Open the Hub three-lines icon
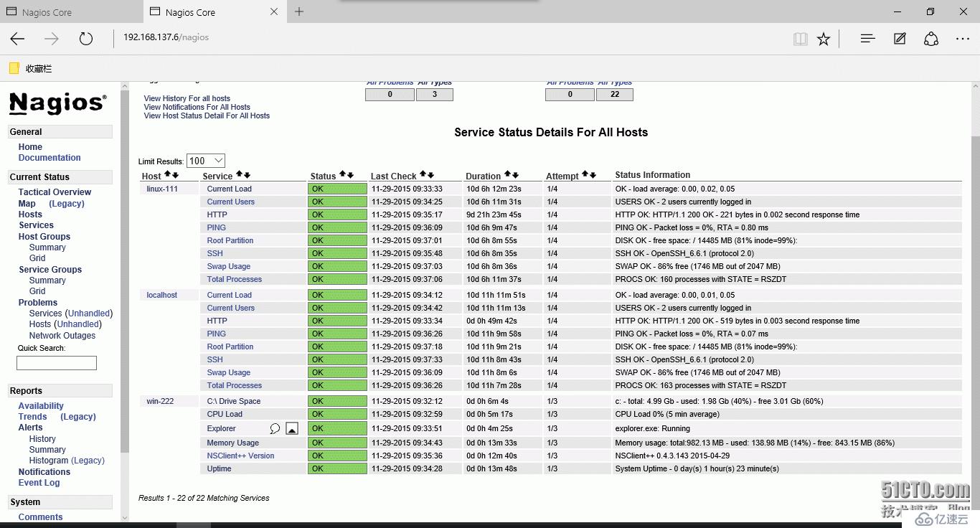 (x=867, y=39)
